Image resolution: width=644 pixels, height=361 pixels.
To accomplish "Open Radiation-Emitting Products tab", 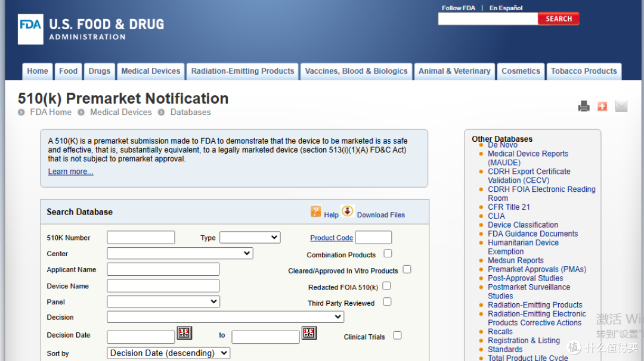I will tap(243, 71).
